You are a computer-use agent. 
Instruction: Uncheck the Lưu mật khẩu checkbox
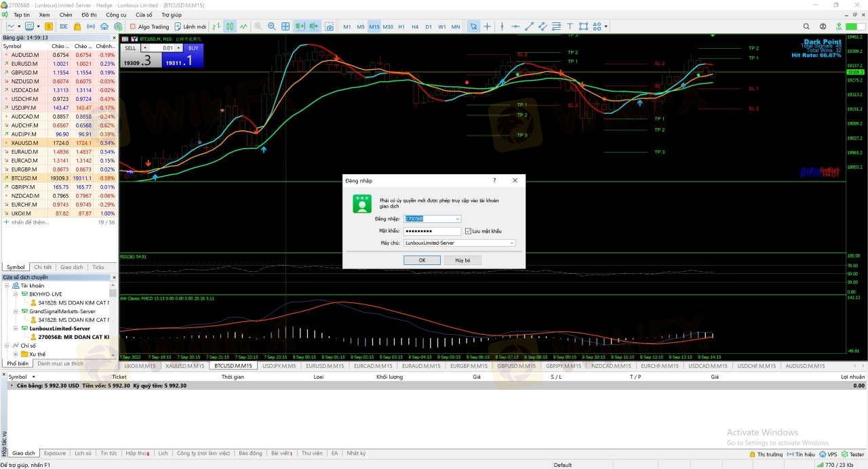(x=468, y=231)
